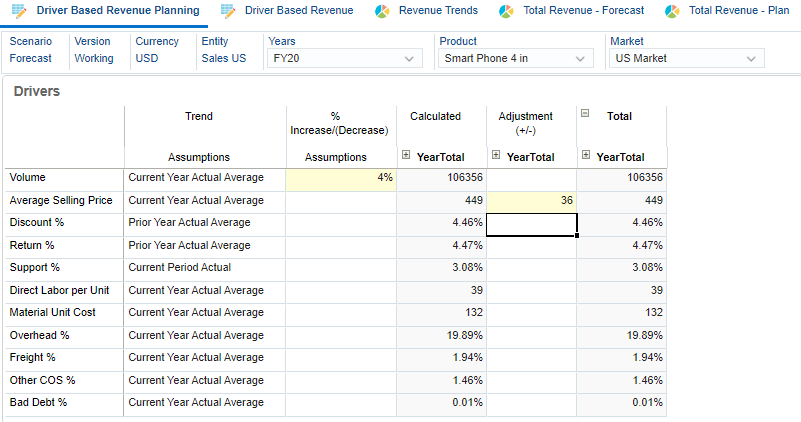Click the Total Bad Debt % value 0.01%

click(x=622, y=403)
